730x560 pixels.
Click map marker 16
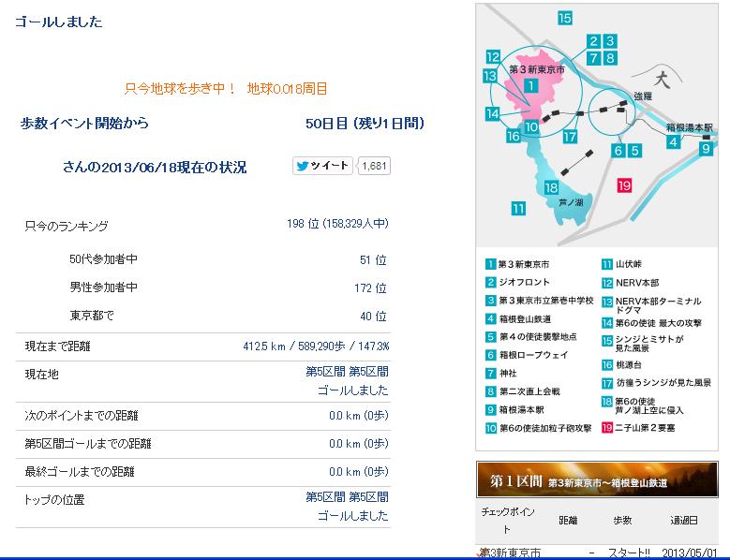pyautogui.click(x=514, y=136)
